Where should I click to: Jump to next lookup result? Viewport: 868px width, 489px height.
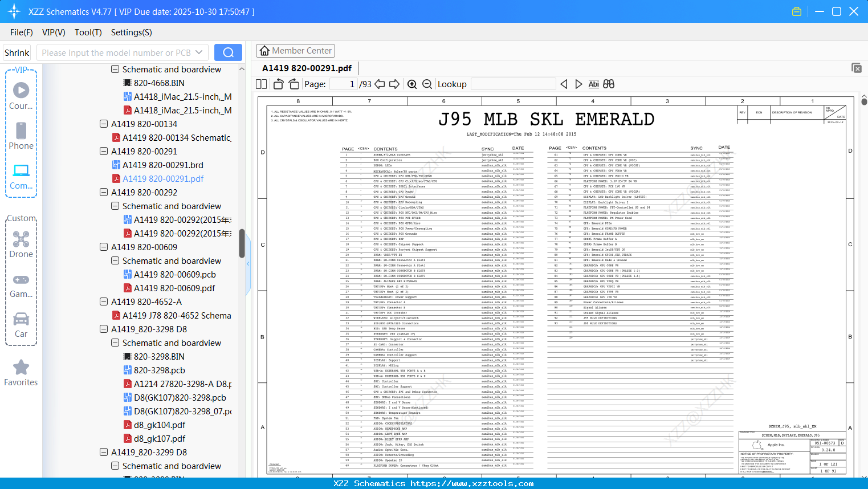pyautogui.click(x=578, y=84)
